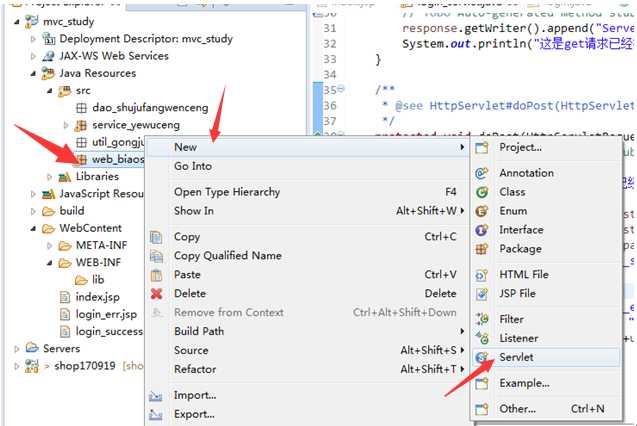
Task: Select the lib folder under WEB-INF
Action: (98, 280)
